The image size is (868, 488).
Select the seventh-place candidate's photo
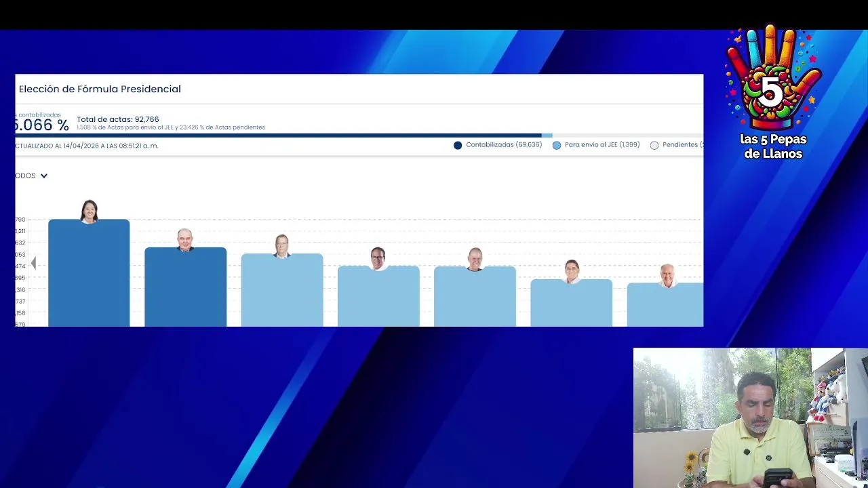tap(668, 275)
